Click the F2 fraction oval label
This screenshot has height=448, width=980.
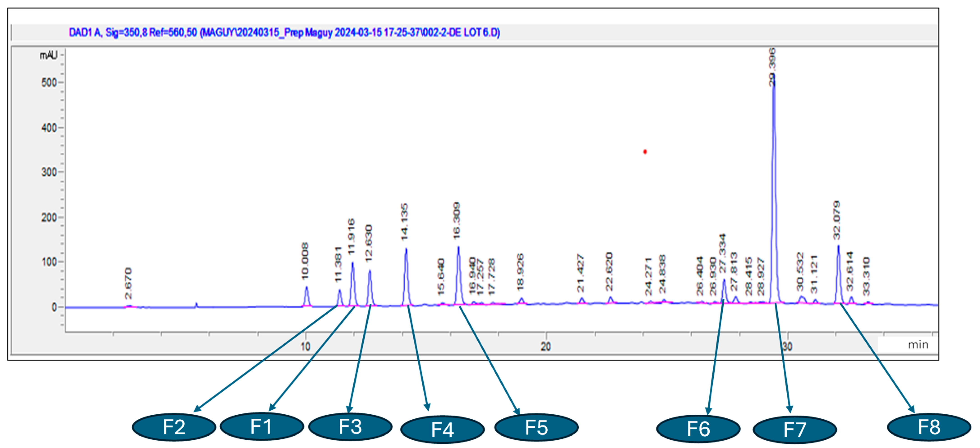(174, 427)
